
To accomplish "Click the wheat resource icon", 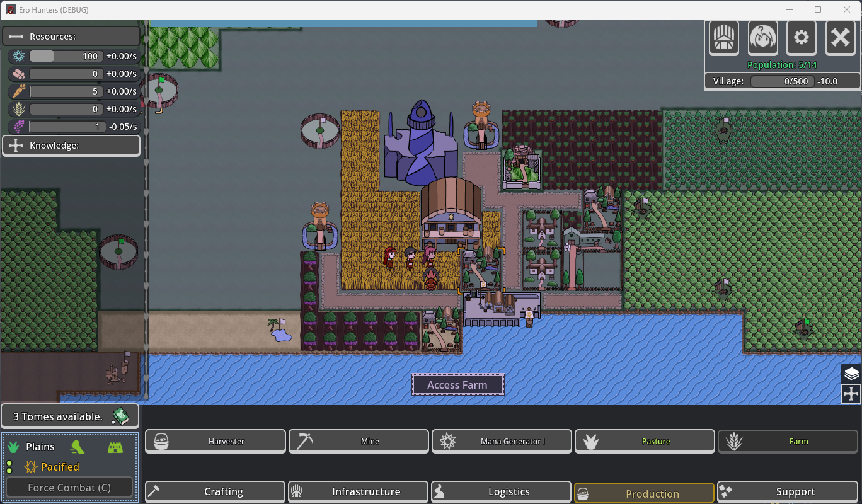I will [18, 109].
